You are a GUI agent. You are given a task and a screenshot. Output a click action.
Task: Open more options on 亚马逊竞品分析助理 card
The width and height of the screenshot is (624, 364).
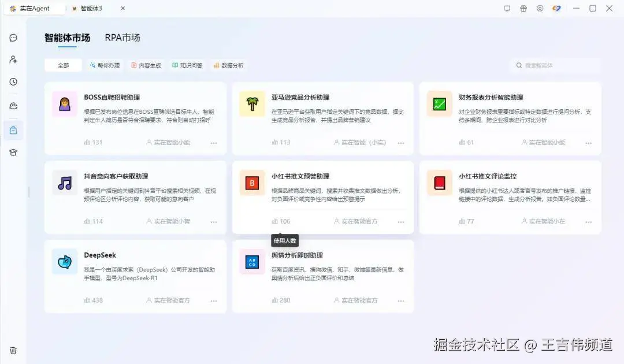tap(401, 143)
